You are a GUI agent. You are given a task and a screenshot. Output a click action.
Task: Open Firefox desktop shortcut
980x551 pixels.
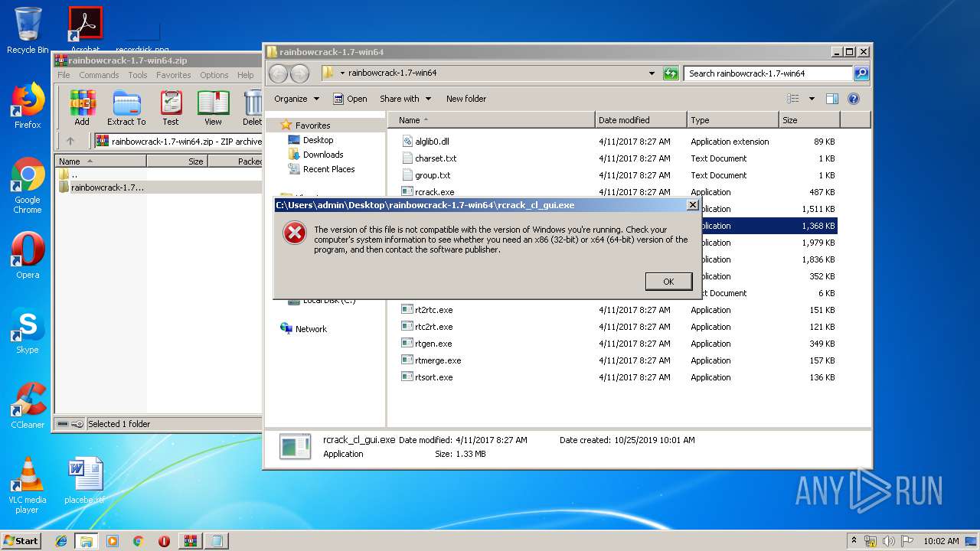28,106
